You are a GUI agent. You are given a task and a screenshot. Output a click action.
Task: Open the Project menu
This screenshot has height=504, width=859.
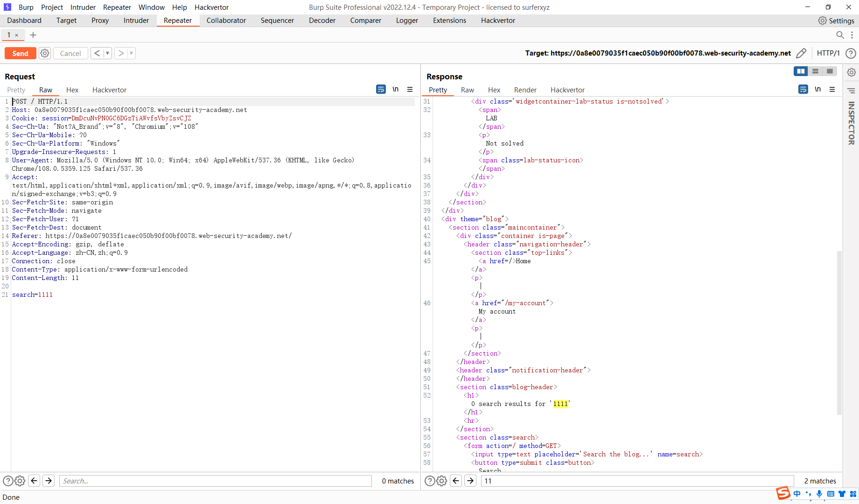pos(52,7)
